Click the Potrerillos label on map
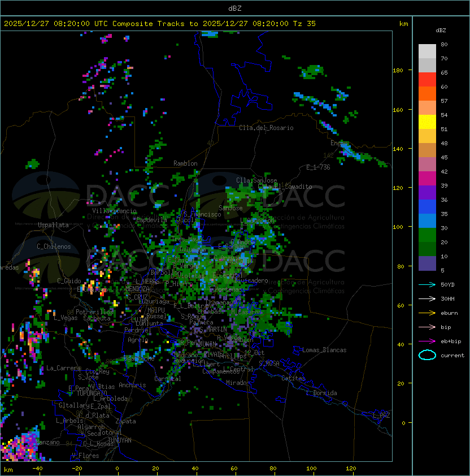 [x=94, y=312]
